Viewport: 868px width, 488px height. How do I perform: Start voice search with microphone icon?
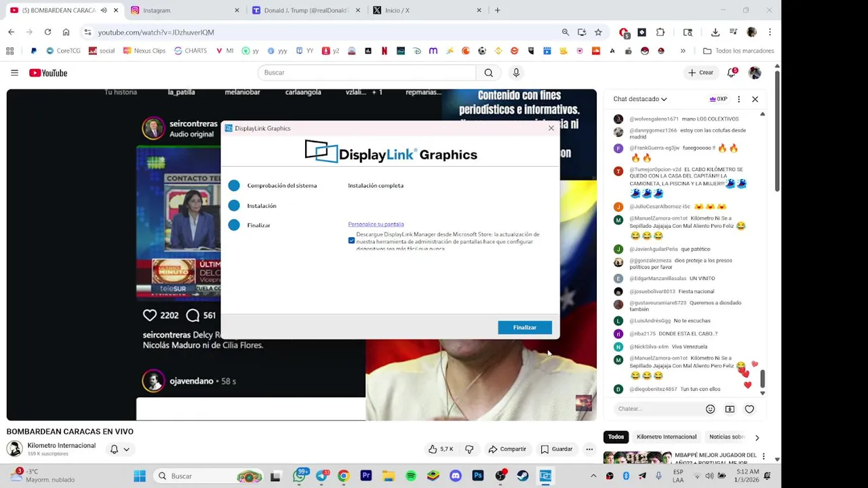[516, 73]
